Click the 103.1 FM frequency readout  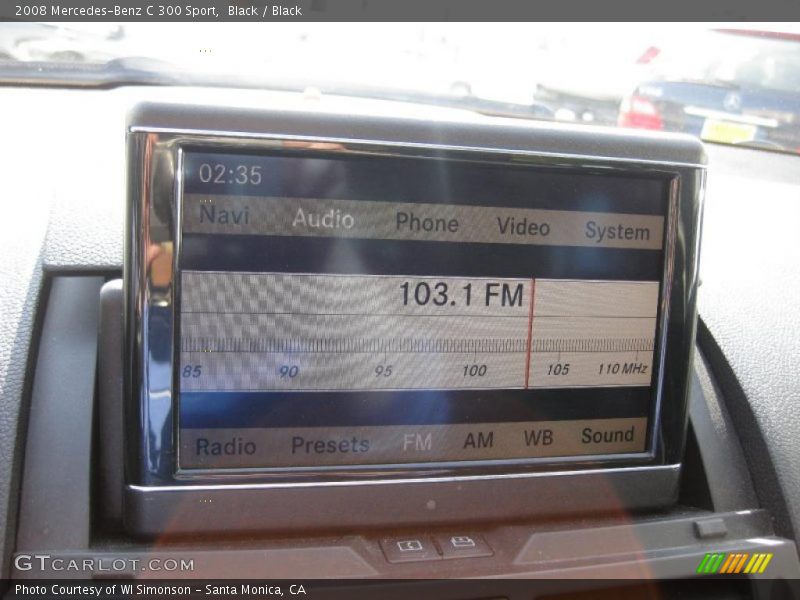462,294
